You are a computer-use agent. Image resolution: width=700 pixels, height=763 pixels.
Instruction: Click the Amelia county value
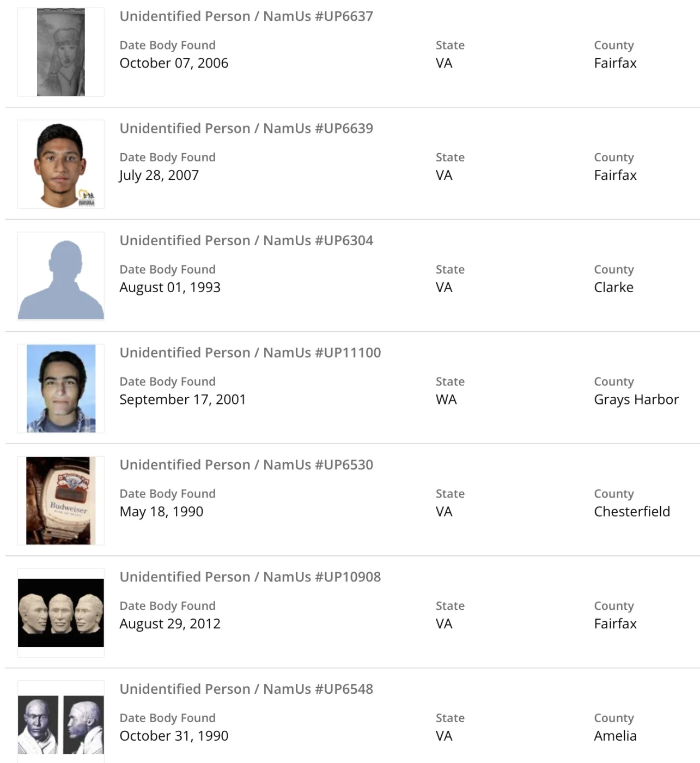coord(615,736)
